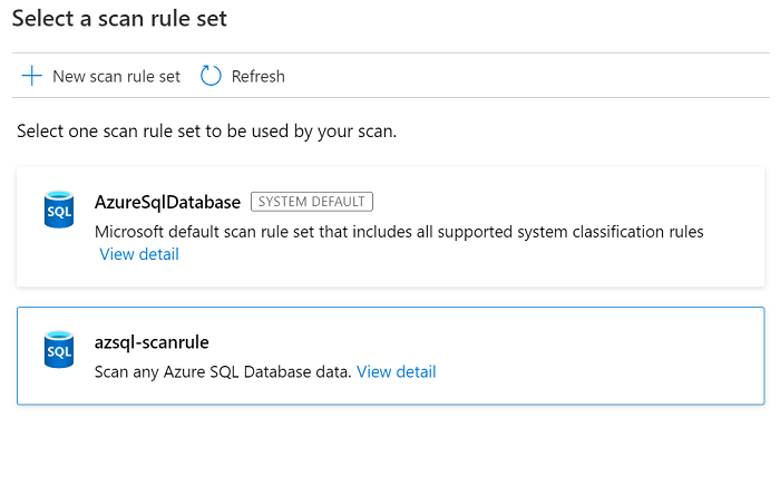Select the AzureSqlDatabase rule set title
This screenshot has width=780, height=495.
click(167, 202)
